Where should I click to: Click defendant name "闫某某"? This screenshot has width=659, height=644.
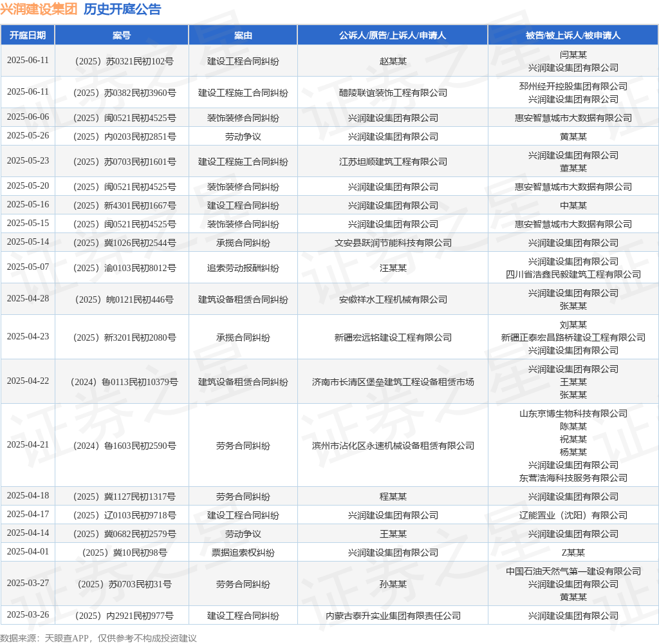[x=573, y=55]
